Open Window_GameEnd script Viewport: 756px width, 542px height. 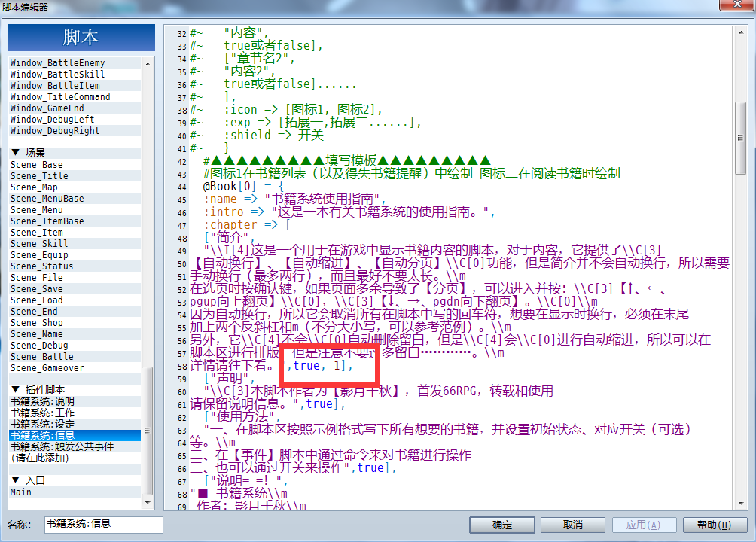tap(75, 108)
